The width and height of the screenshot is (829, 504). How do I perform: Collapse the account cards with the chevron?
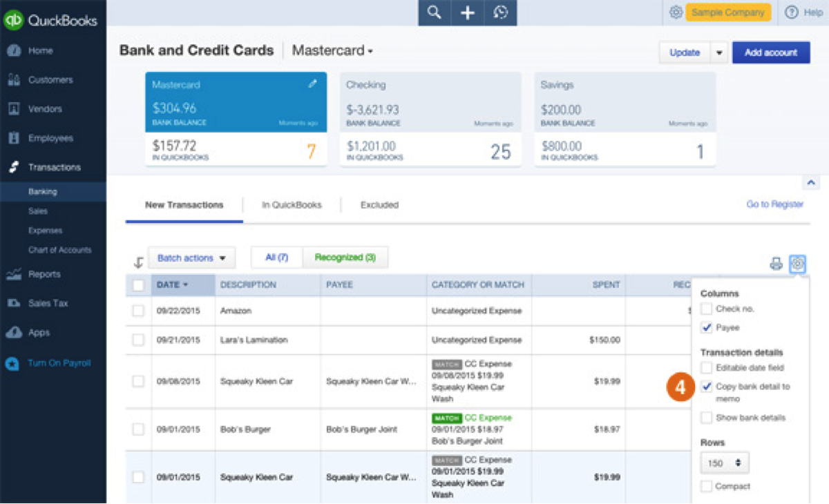[811, 182]
